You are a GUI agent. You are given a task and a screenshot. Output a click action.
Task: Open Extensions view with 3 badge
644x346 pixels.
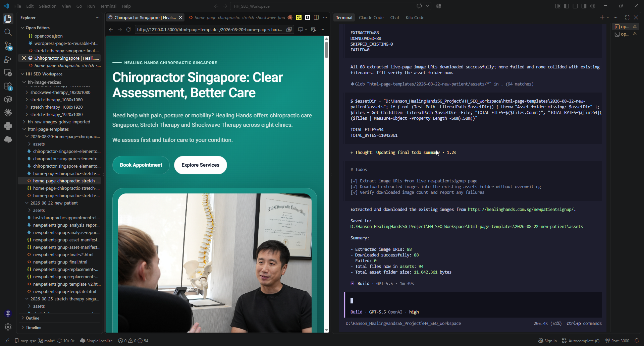(x=8, y=86)
